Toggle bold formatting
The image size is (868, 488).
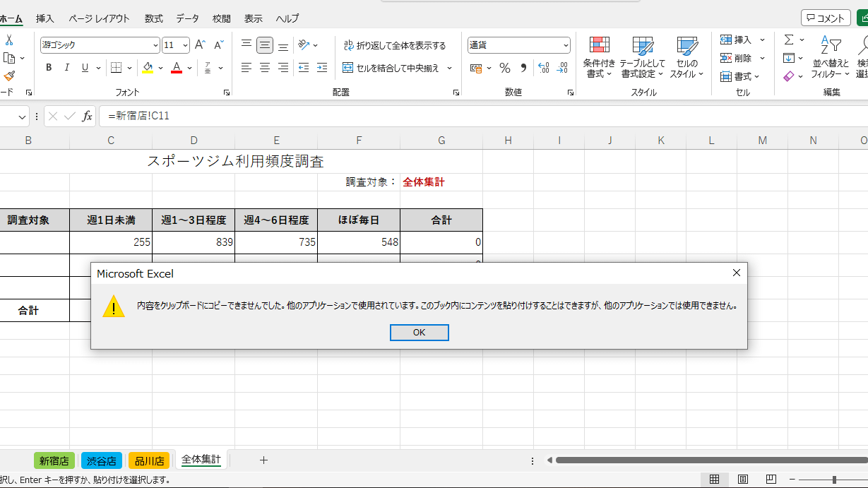coord(49,68)
